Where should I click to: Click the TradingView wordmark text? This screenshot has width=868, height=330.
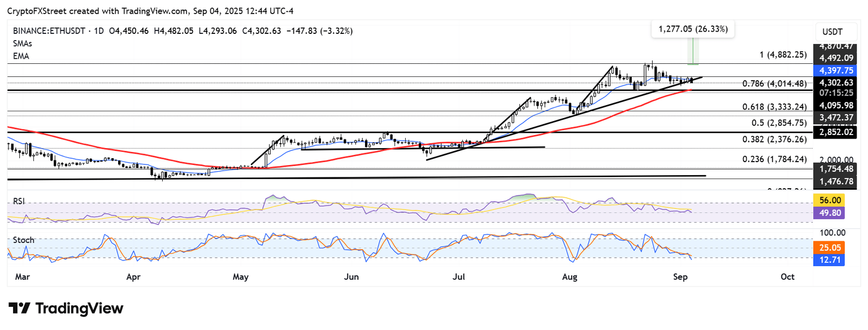(79, 309)
